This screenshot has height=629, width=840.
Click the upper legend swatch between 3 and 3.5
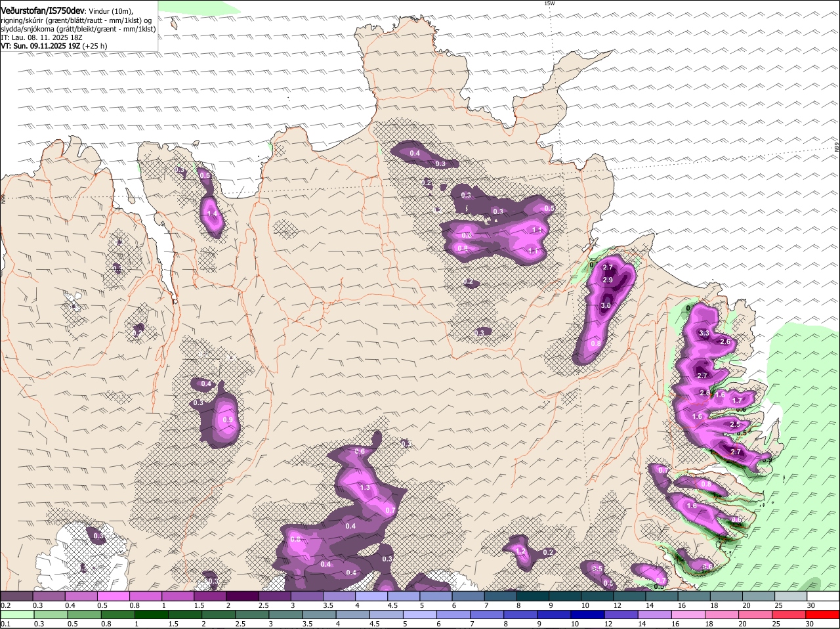[x=307, y=596]
